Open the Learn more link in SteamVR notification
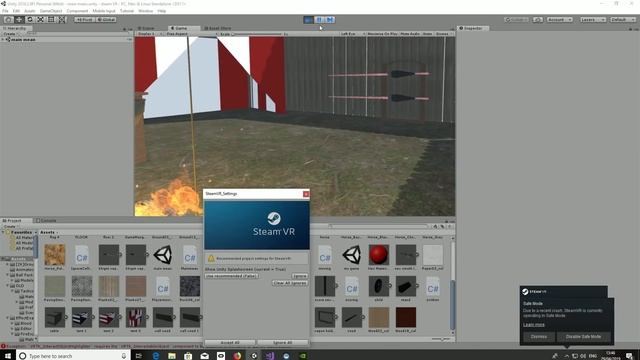This screenshot has height=360, width=640. click(x=534, y=324)
